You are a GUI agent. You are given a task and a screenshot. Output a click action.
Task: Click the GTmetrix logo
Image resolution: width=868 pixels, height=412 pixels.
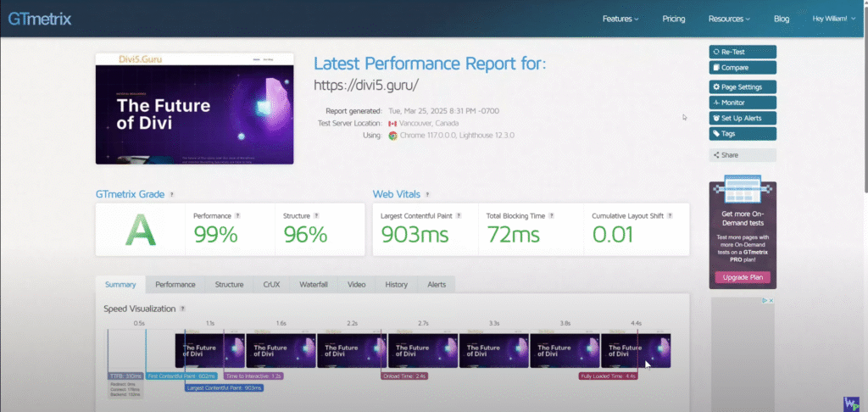(x=39, y=19)
